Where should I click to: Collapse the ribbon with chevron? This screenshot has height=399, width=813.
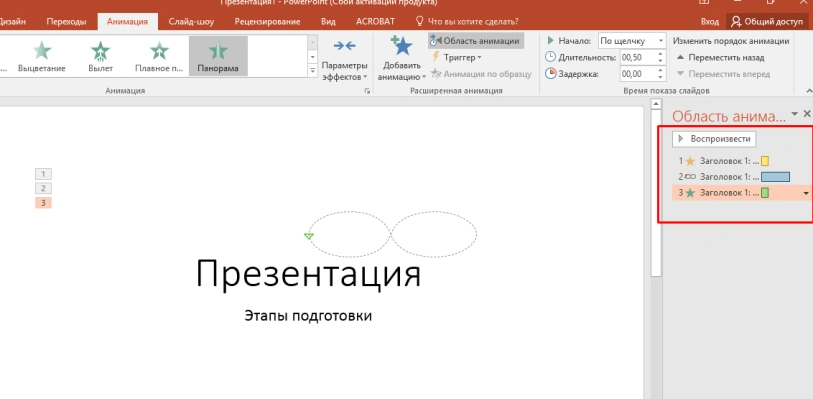click(x=809, y=91)
